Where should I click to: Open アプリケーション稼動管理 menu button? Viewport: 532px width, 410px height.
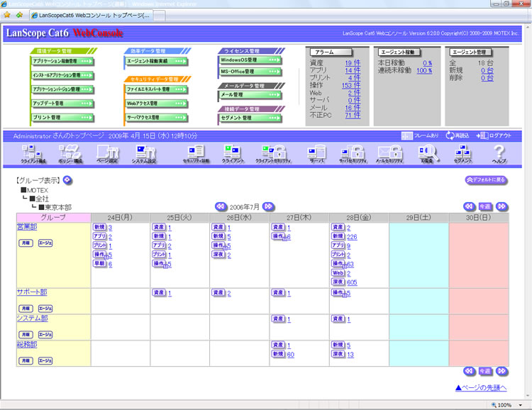tap(62, 62)
